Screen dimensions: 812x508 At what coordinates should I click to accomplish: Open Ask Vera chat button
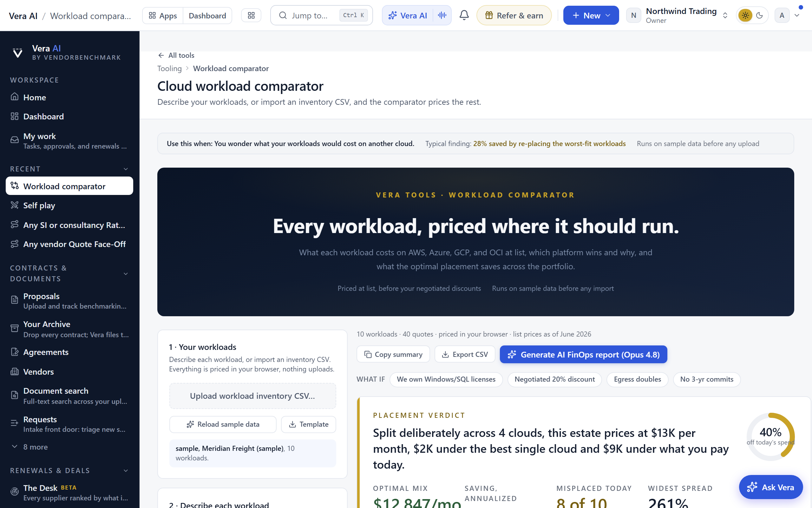point(771,487)
